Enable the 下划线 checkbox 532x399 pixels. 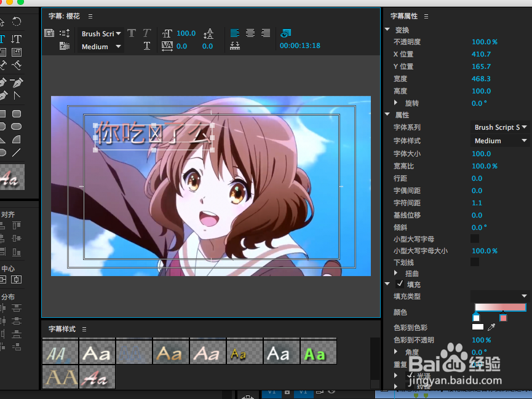(x=475, y=262)
